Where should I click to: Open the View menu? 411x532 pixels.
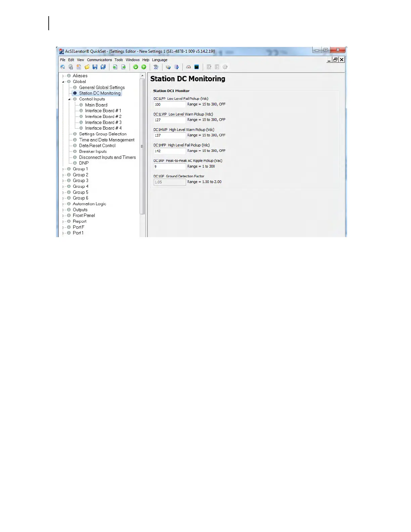pyautogui.click(x=81, y=60)
